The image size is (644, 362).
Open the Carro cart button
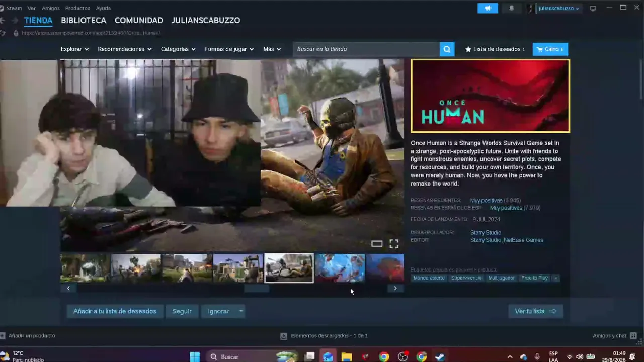tap(550, 49)
